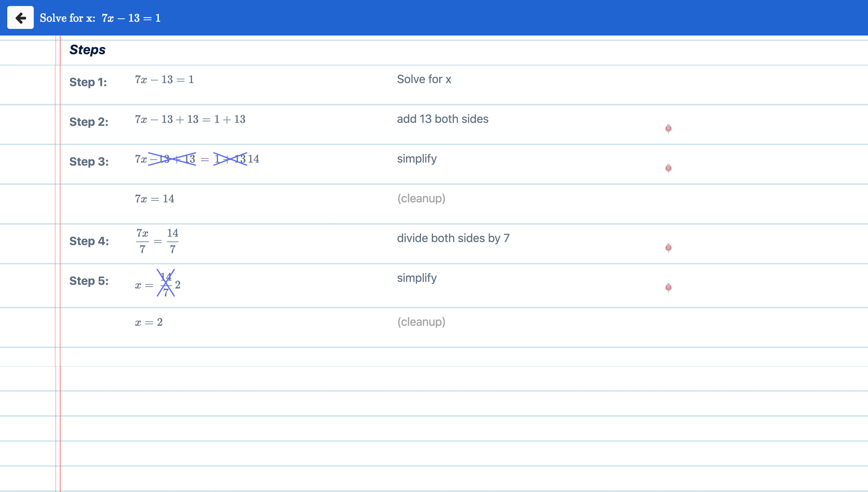This screenshot has width=868, height=492.
Task: Click the result 14 in Step 3
Action: coord(253,159)
